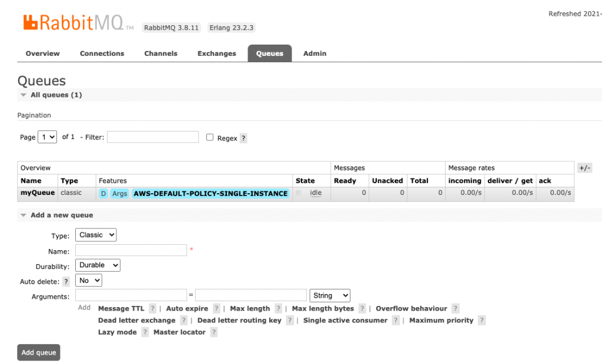Screen dimensions: 602x364
Task: Add the Lazy mode argument
Action: 118,332
